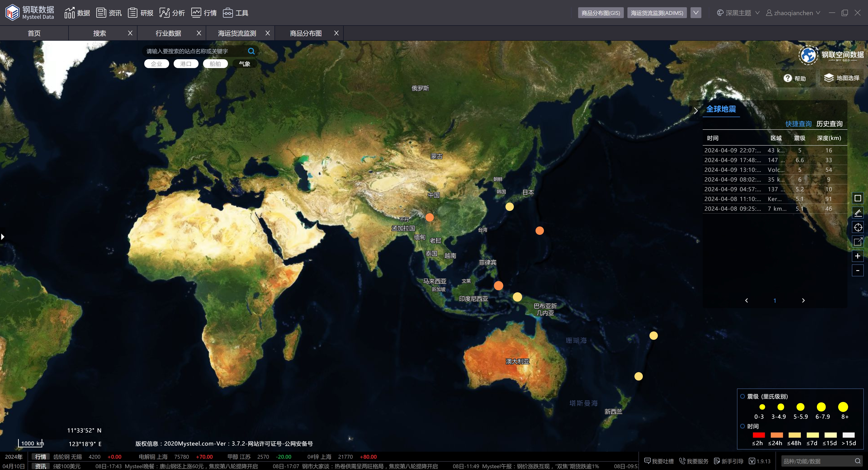Open the 资讯 news menu
868x470 pixels.
[x=109, y=13]
